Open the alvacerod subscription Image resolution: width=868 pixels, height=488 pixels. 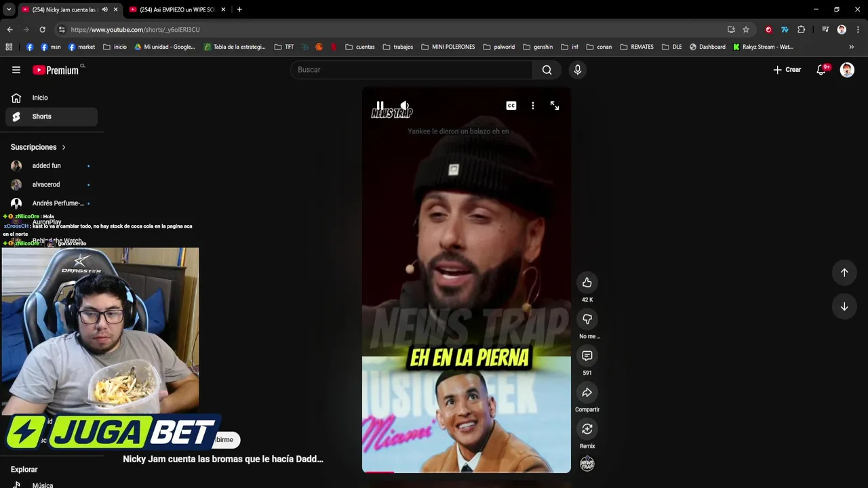pyautogui.click(x=52, y=184)
